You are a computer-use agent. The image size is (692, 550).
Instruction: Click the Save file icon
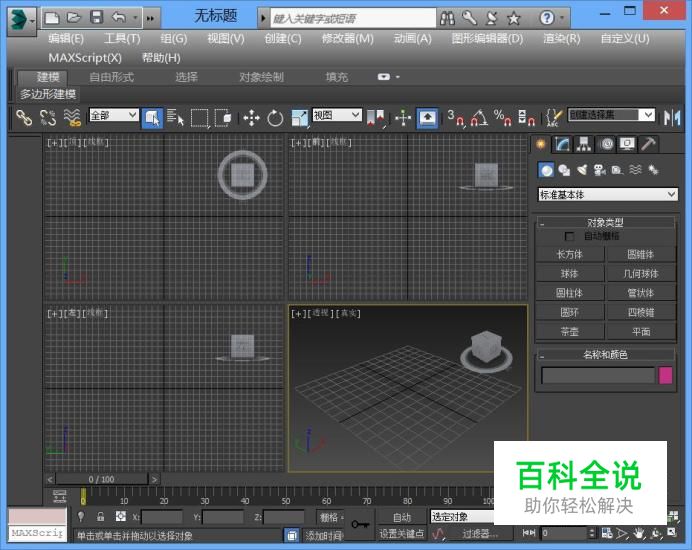(x=96, y=18)
